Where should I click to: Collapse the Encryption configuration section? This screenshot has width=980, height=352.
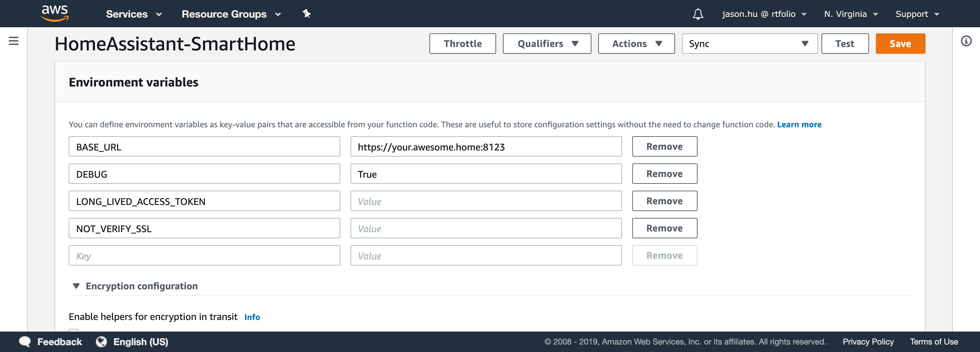(76, 286)
